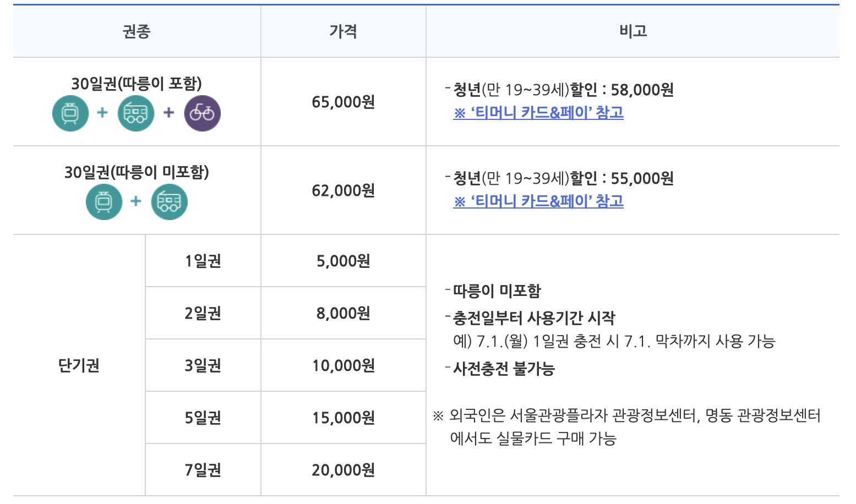The image size is (856, 504).
Task: Select the 7일권 row label
Action: (x=203, y=470)
